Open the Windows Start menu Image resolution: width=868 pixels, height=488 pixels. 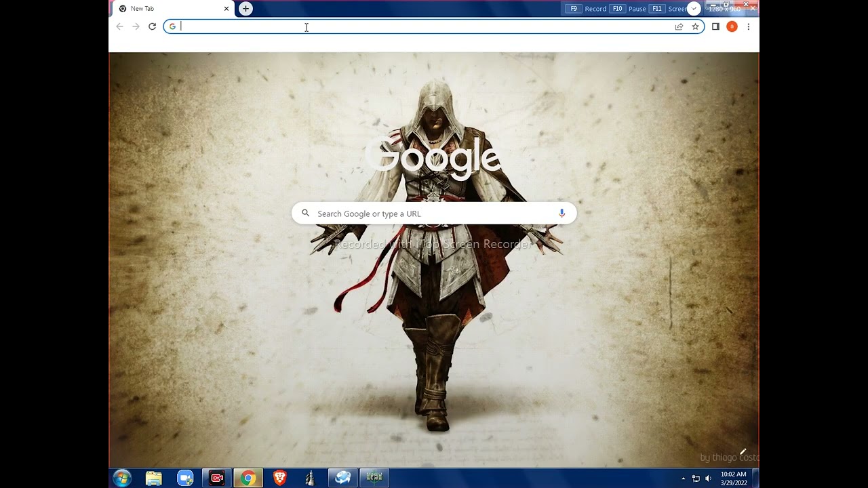tap(122, 478)
